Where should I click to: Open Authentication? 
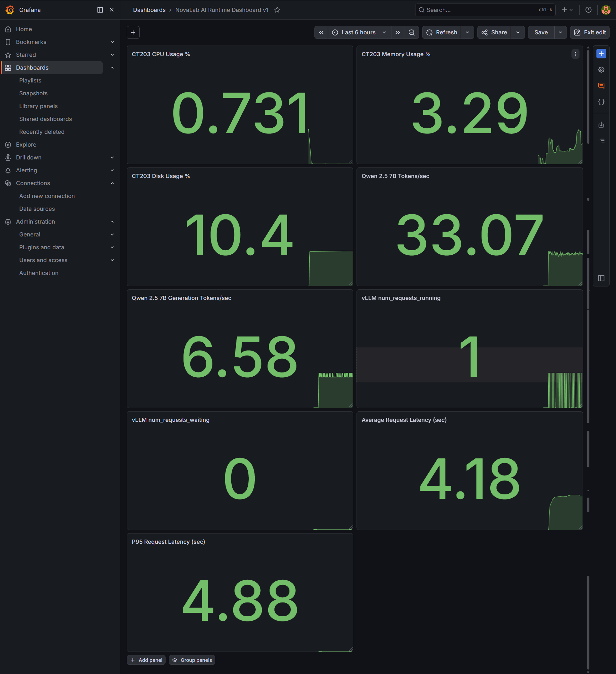coord(39,273)
